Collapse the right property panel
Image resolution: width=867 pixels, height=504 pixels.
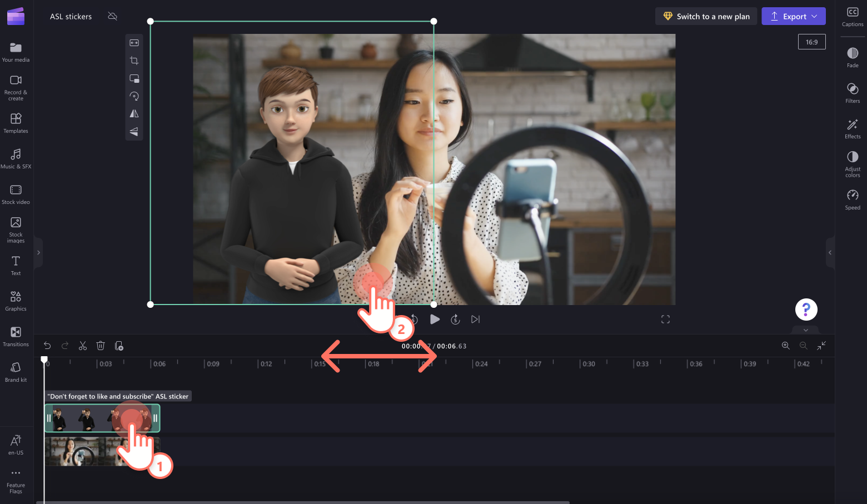point(830,253)
